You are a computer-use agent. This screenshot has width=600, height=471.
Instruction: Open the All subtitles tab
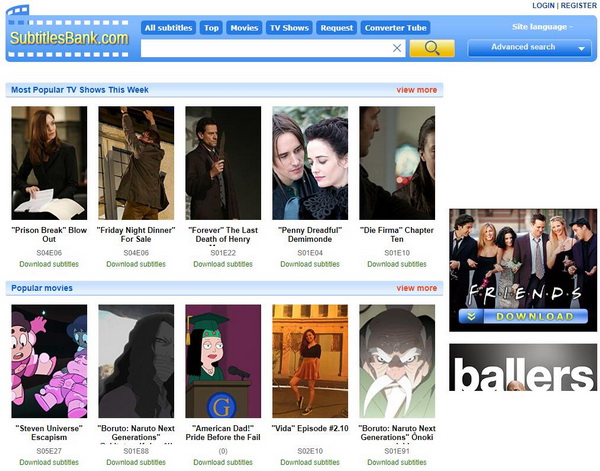[168, 28]
